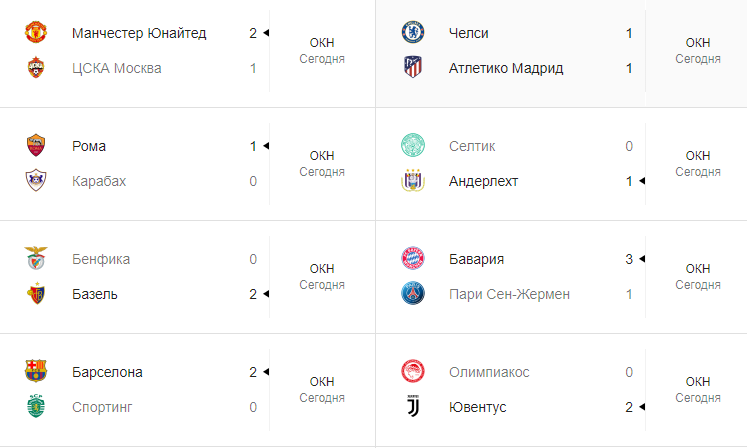The height and width of the screenshot is (448, 747).
Task: Click the Chelsea club crest
Action: 412,33
